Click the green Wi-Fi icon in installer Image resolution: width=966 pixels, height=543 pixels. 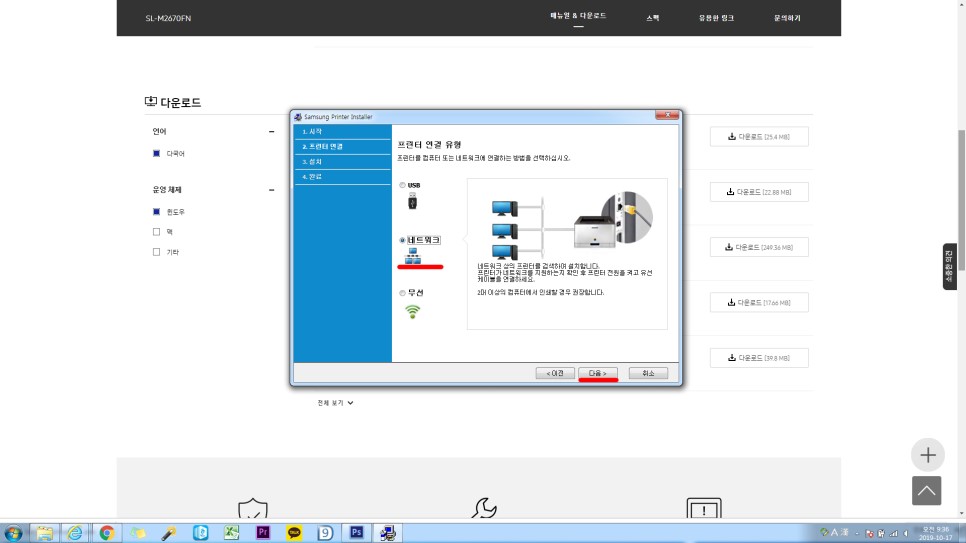coord(413,311)
